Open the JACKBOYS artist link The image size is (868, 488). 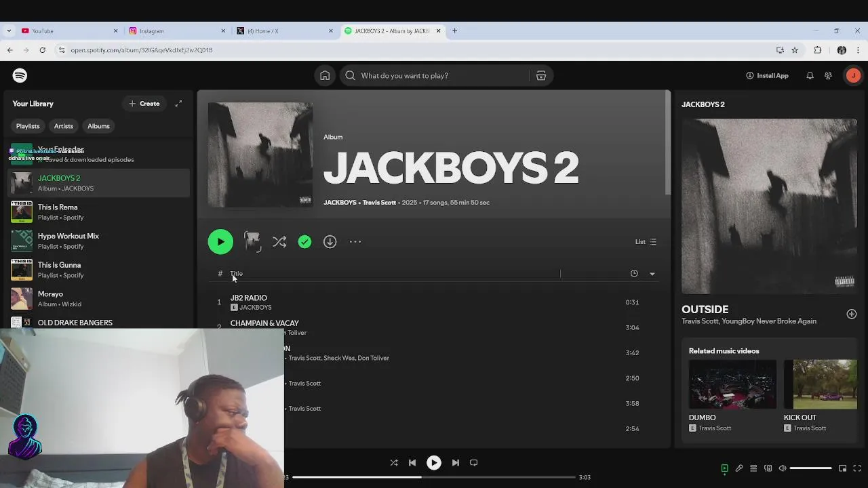pos(340,203)
